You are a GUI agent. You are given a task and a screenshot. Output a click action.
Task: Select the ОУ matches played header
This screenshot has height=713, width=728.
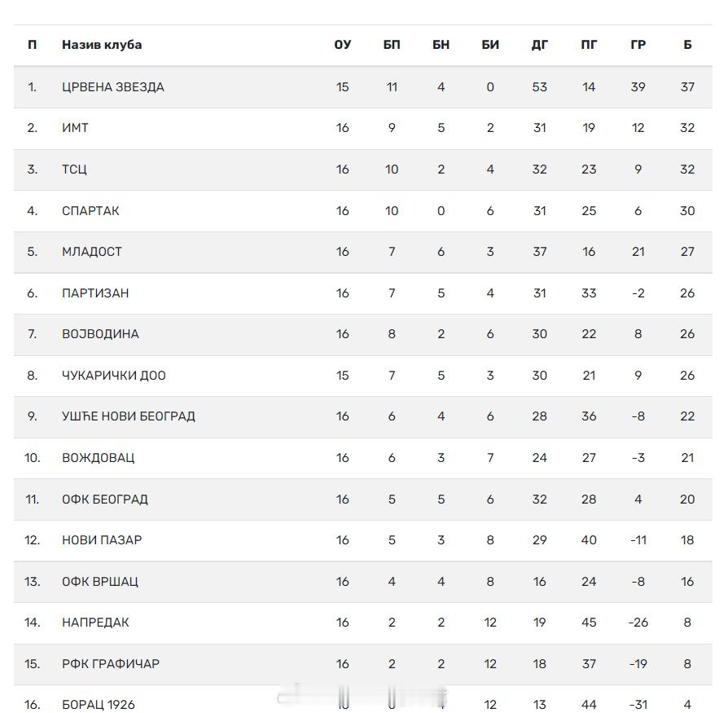[343, 45]
